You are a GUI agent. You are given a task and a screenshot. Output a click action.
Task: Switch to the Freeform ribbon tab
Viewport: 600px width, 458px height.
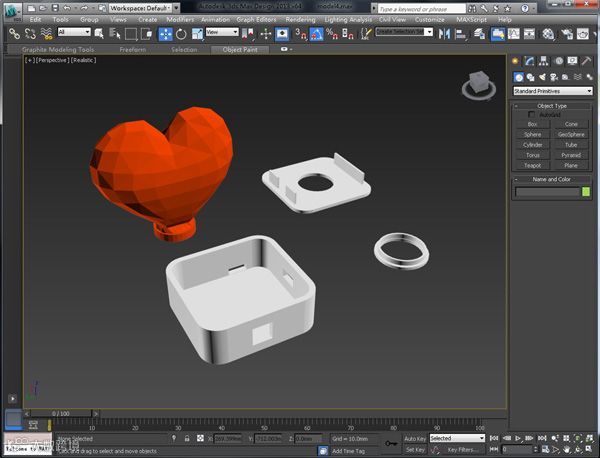click(x=131, y=48)
